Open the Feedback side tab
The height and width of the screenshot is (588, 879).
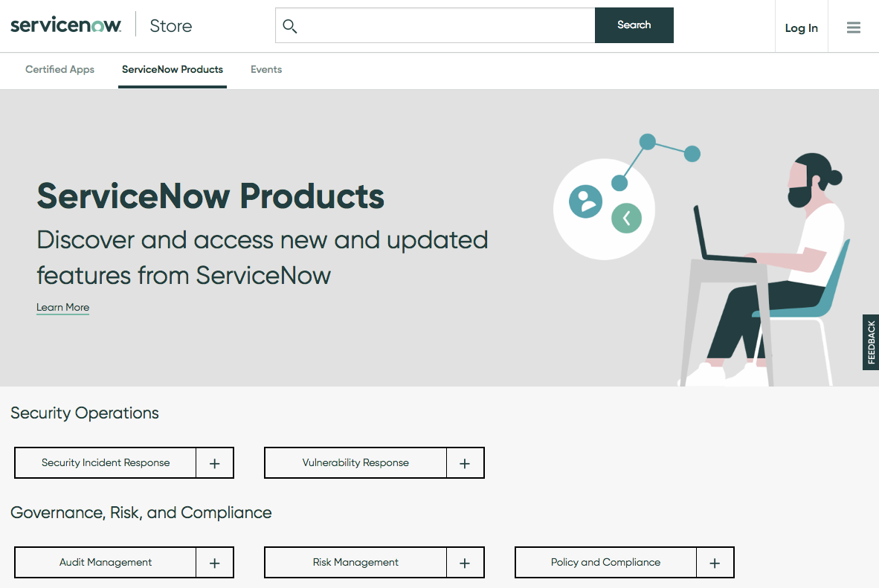[871, 342]
